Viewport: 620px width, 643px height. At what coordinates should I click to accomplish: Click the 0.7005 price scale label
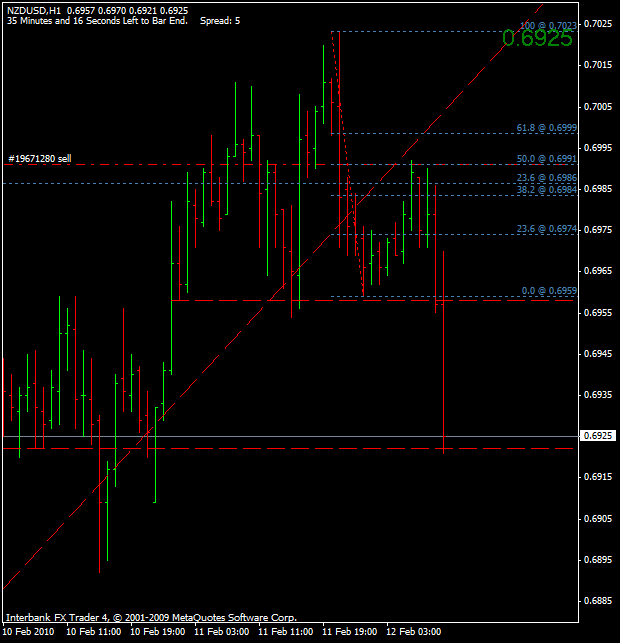pyautogui.click(x=598, y=107)
